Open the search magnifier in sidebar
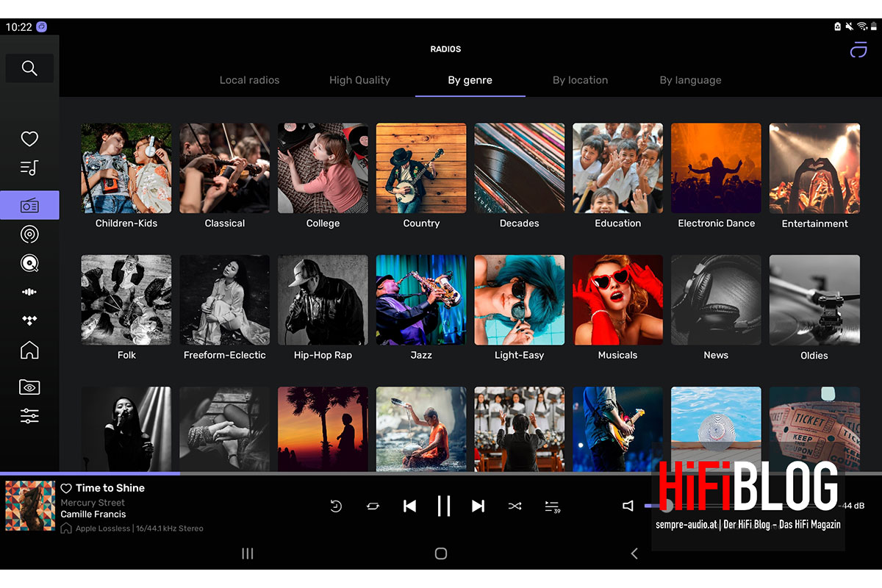The image size is (882, 588). tap(29, 68)
